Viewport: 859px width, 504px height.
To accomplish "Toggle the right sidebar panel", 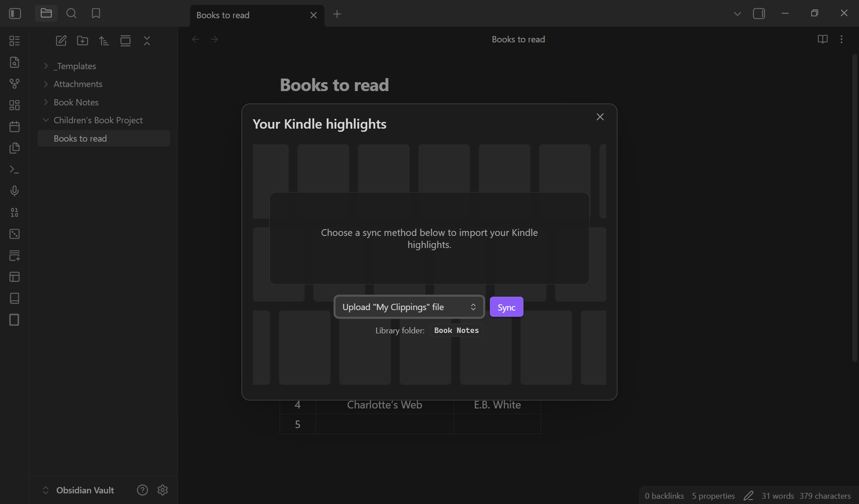I will [759, 14].
